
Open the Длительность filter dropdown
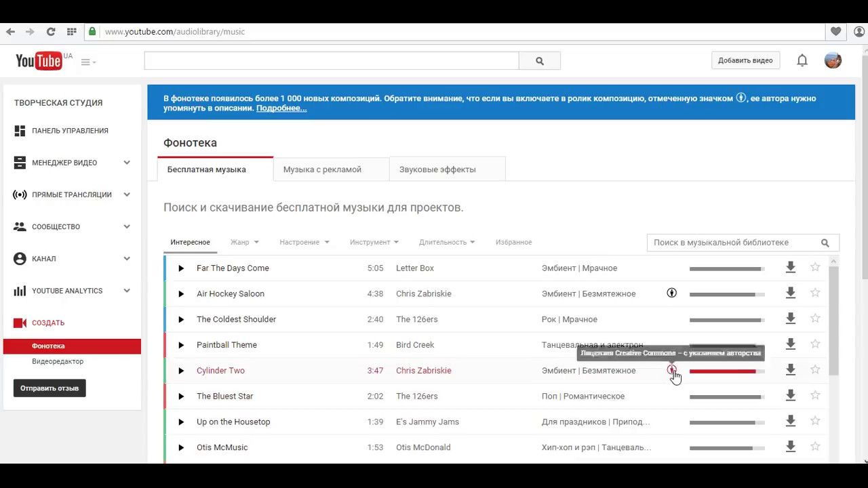click(x=447, y=243)
